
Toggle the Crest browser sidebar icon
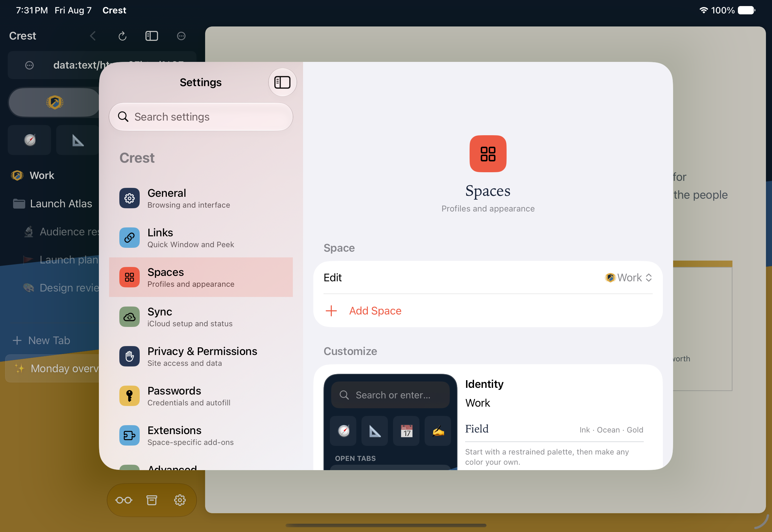coord(152,36)
